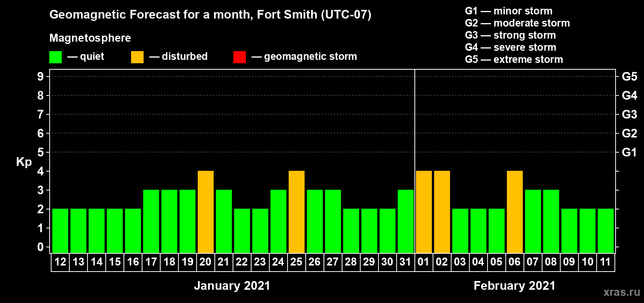Click the orange bar for February 06

click(x=515, y=212)
